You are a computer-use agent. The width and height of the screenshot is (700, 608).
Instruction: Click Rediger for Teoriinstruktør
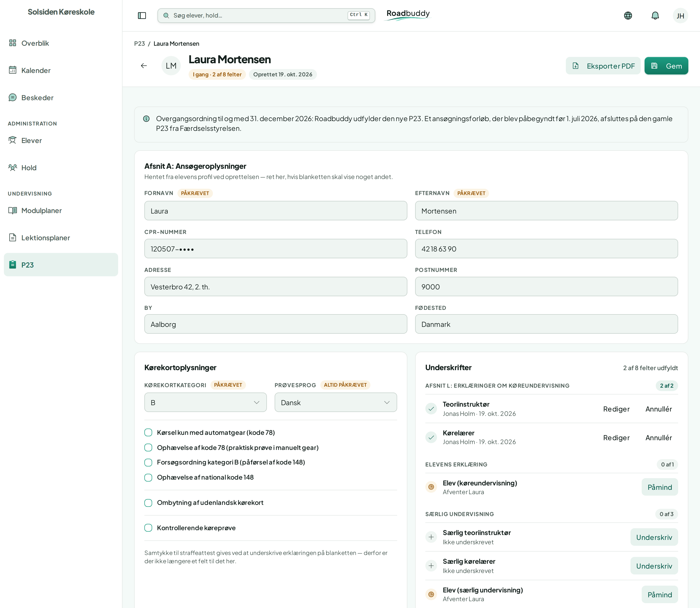[x=616, y=409]
